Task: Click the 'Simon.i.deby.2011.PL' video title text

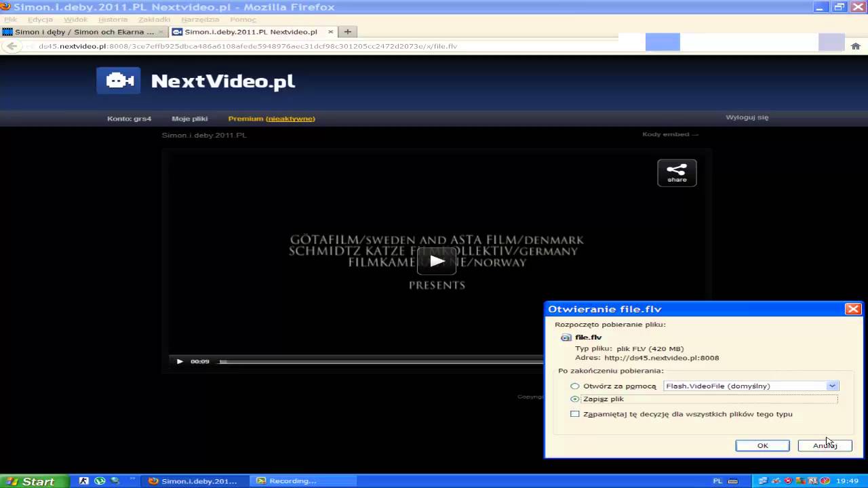Action: tap(204, 136)
